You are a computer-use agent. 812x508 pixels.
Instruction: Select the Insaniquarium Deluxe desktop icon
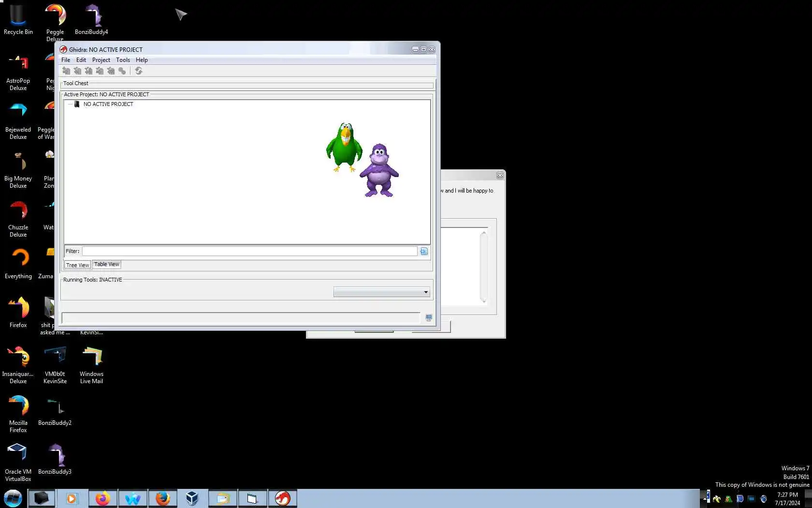click(18, 365)
